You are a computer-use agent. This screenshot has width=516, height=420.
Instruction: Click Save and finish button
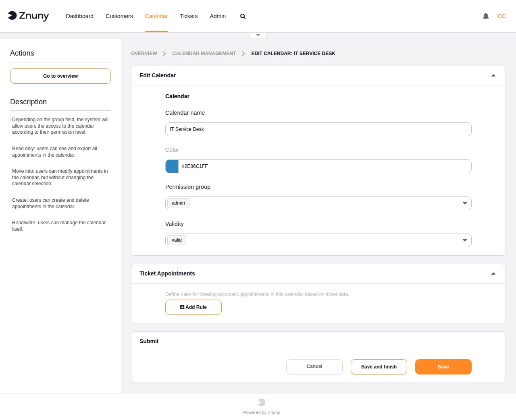tap(379, 367)
